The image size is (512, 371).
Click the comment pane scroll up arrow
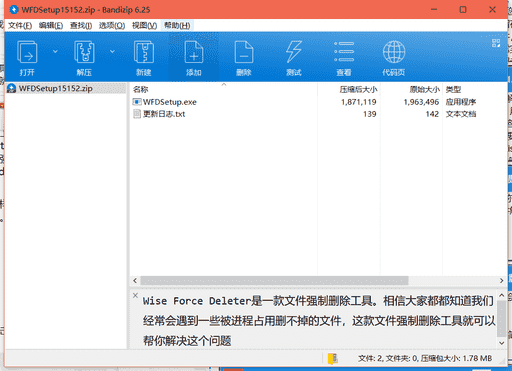point(501,295)
